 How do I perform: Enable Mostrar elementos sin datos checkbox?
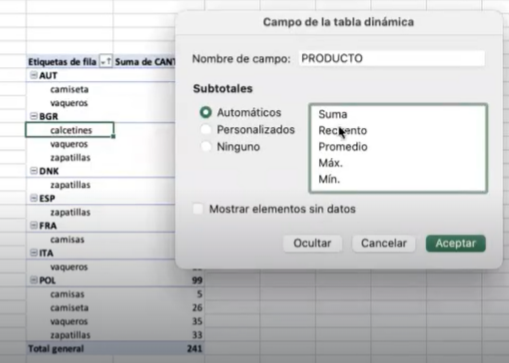198,209
